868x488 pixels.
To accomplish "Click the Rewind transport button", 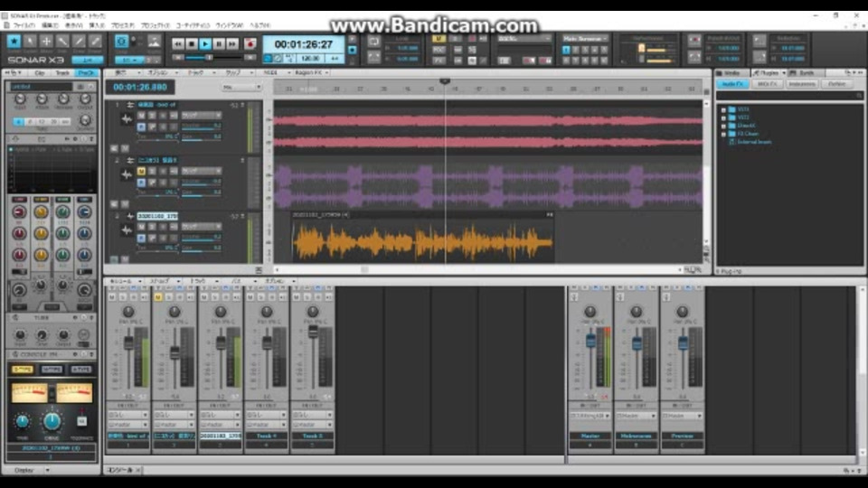I will pyautogui.click(x=178, y=43).
